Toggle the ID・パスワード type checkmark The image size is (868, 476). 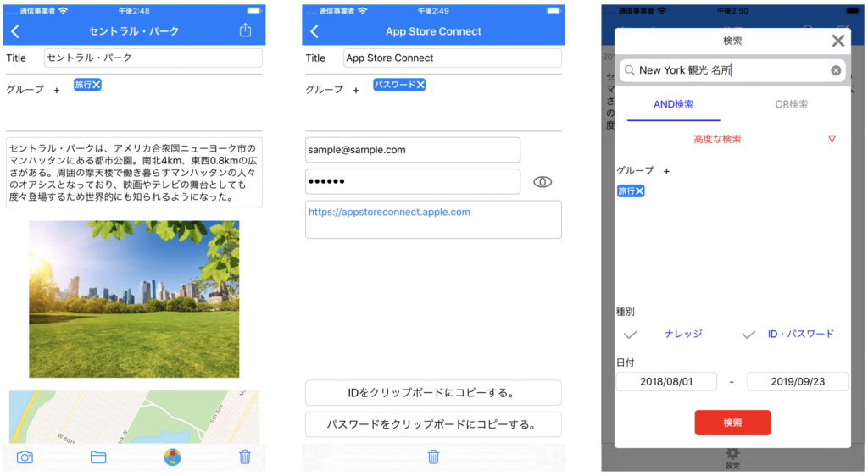pyautogui.click(x=748, y=335)
